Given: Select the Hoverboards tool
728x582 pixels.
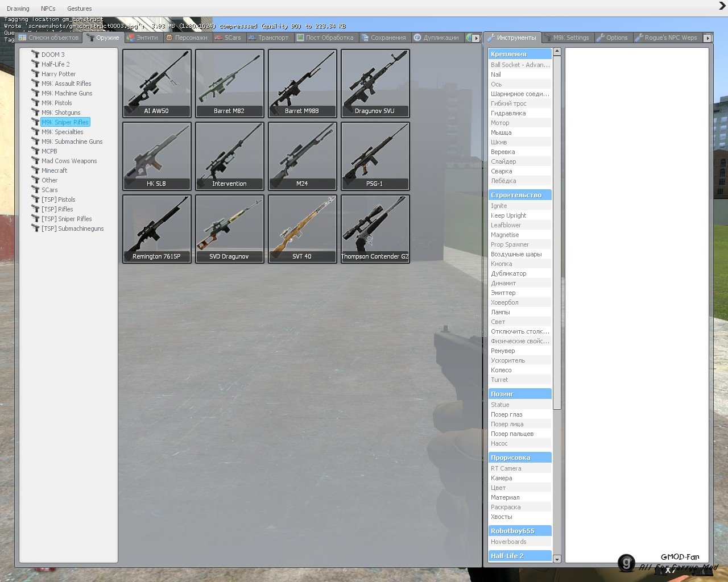Looking at the screenshot, I should tap(520, 542).
